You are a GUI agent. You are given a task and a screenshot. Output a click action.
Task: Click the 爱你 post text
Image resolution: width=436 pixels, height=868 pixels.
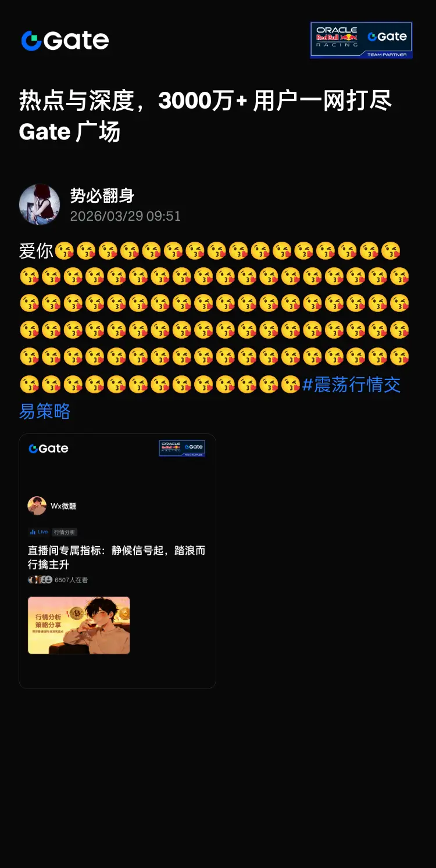coord(36,251)
